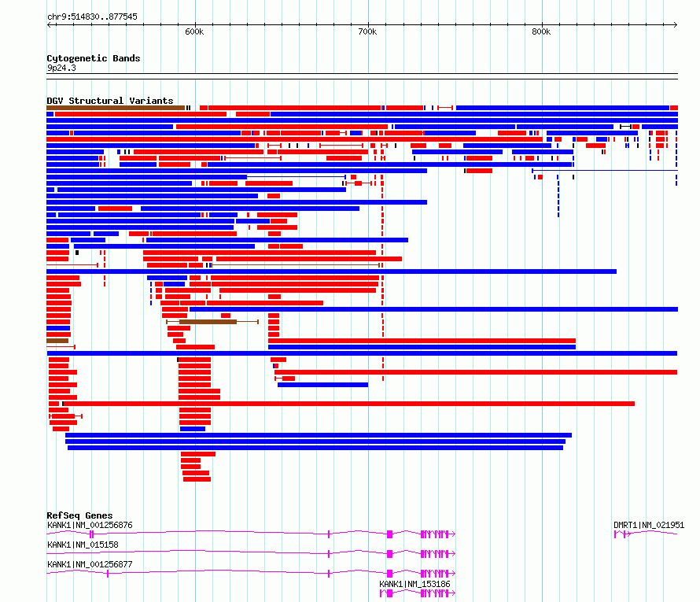Open the Cytogenetic Bands track title
This screenshot has height=602, width=700.
click(94, 58)
